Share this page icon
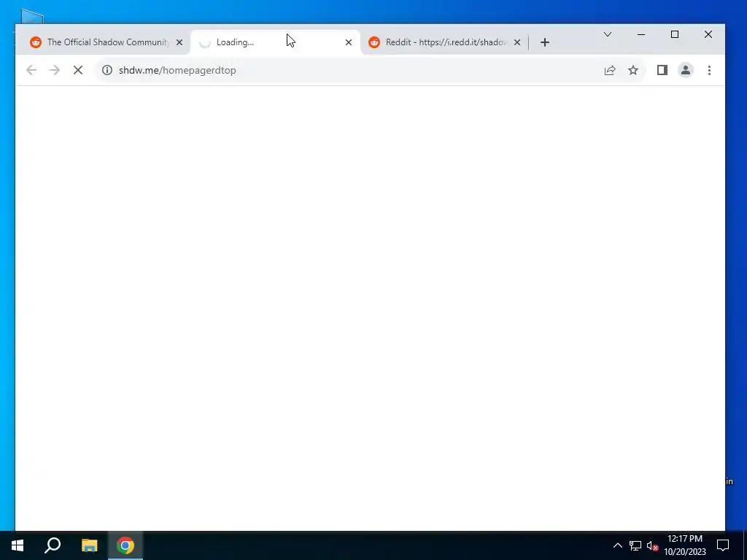 pos(610,71)
